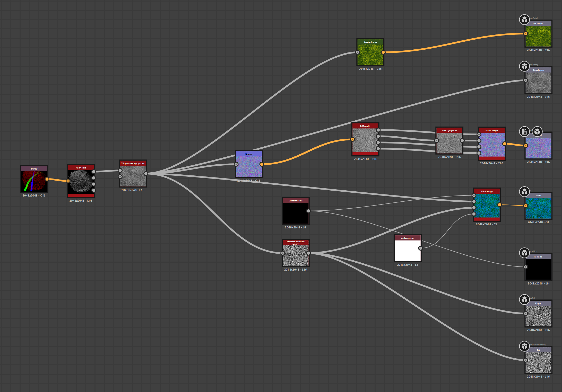Click the cube badge beside the document badge

coord(537,132)
